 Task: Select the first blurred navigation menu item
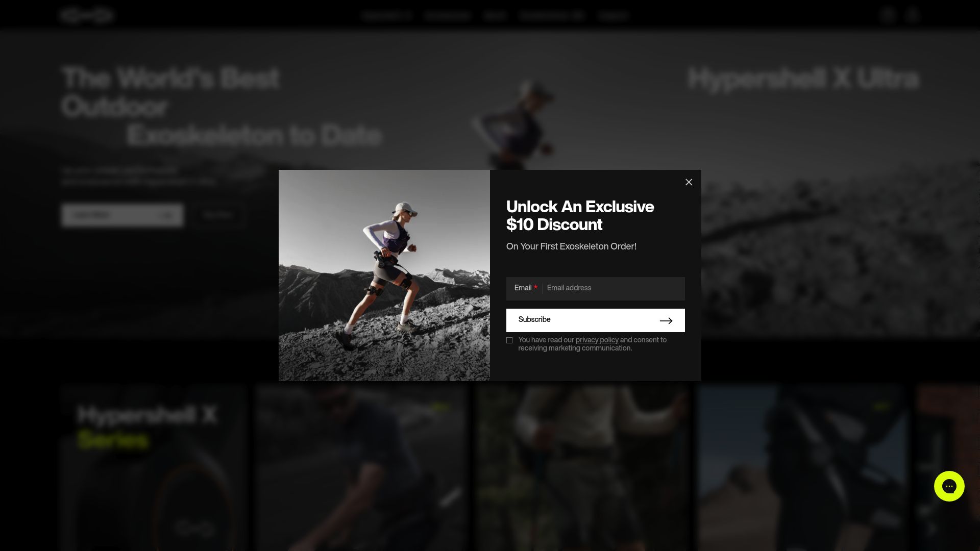387,16
